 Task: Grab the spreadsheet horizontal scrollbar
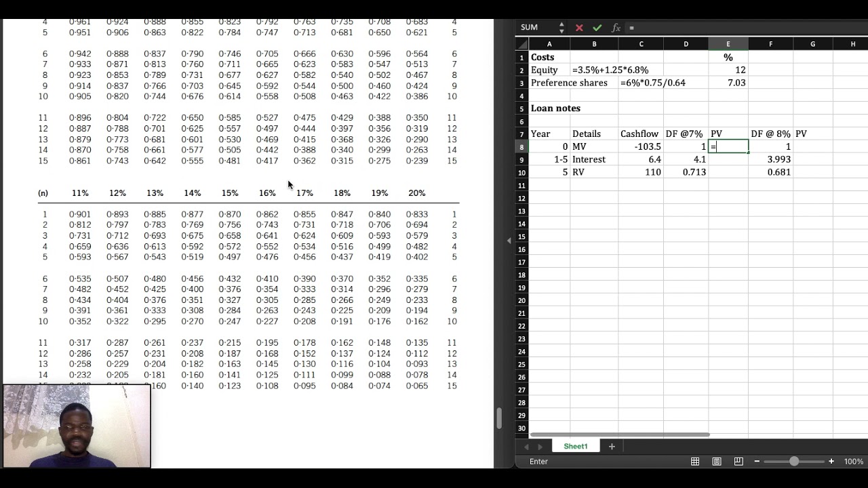620,434
